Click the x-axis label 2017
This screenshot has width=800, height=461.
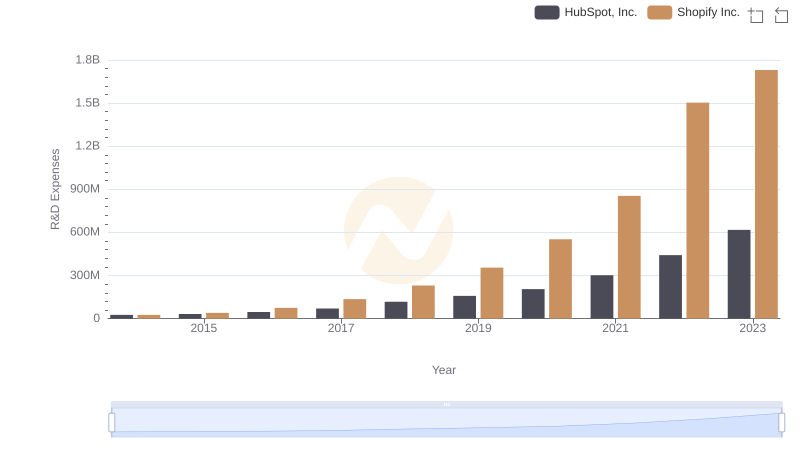[341, 328]
